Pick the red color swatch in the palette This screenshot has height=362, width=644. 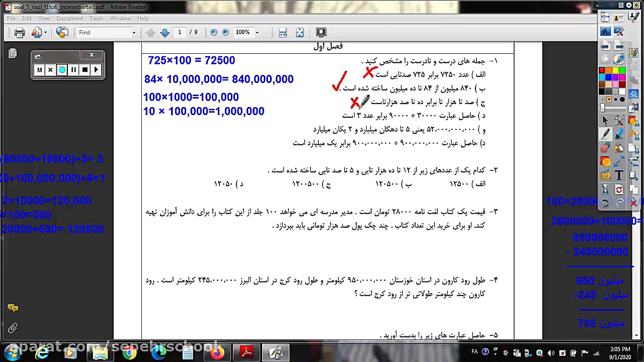[601, 70]
